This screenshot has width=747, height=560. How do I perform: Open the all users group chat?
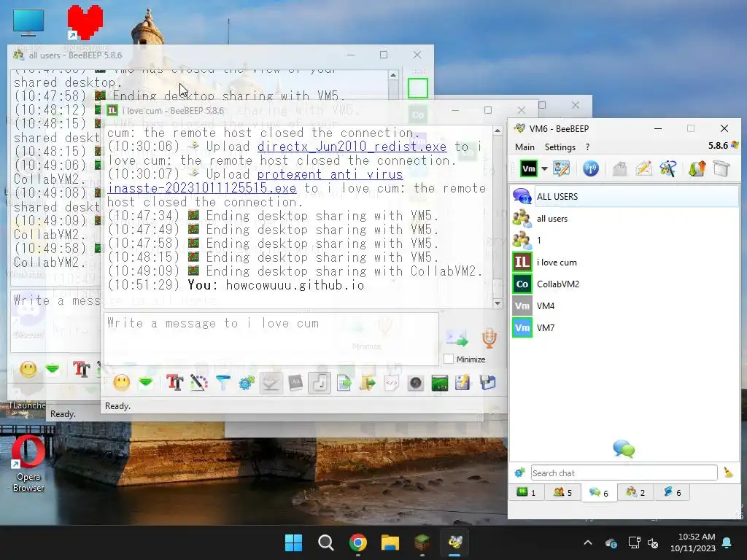[624, 219]
